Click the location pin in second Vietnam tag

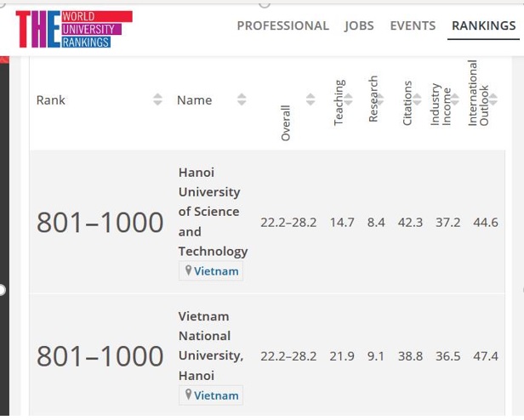[x=188, y=394]
